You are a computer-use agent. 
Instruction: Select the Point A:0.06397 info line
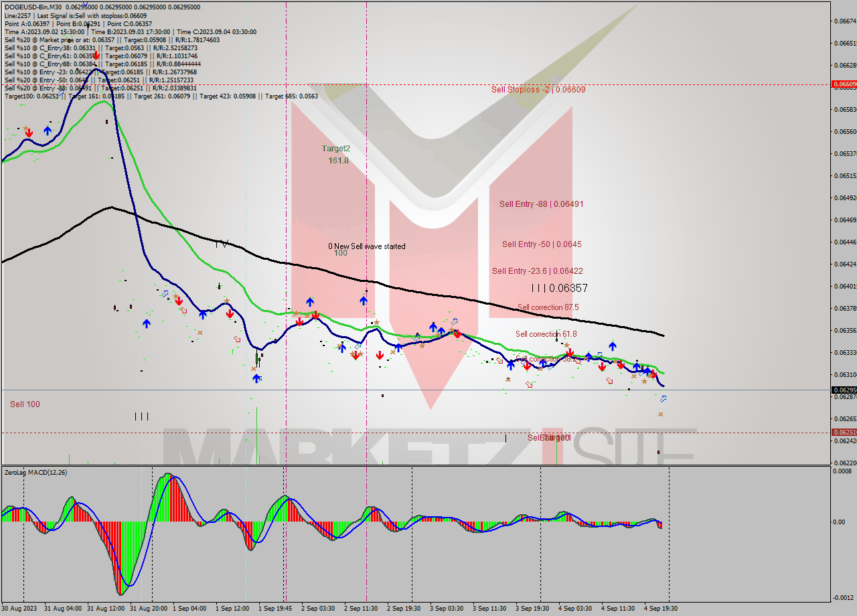tap(78, 23)
